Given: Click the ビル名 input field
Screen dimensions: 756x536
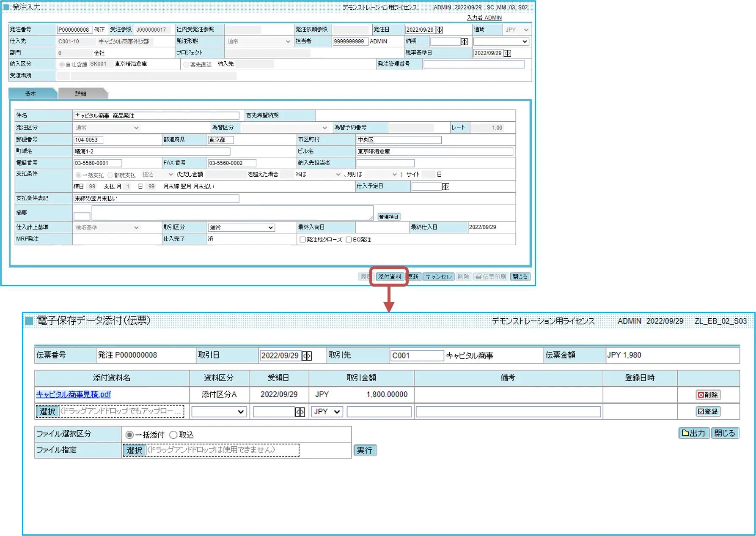Looking at the screenshot, I should pyautogui.click(x=435, y=152).
